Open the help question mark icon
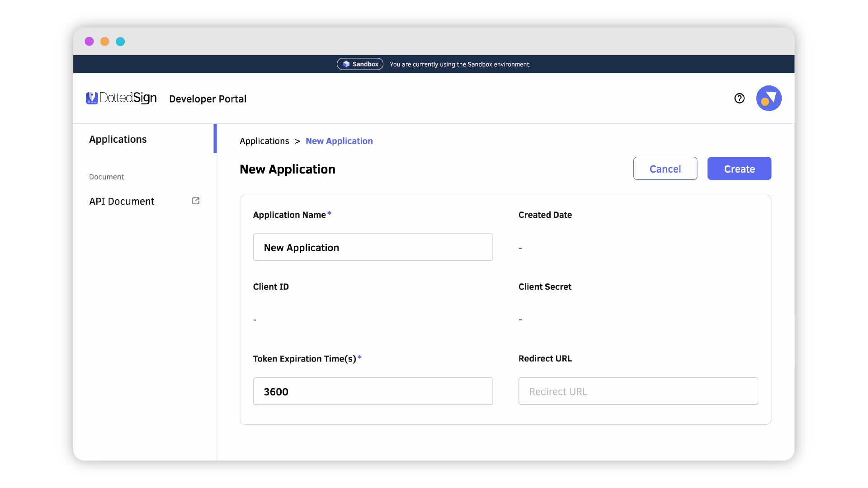 (x=739, y=98)
